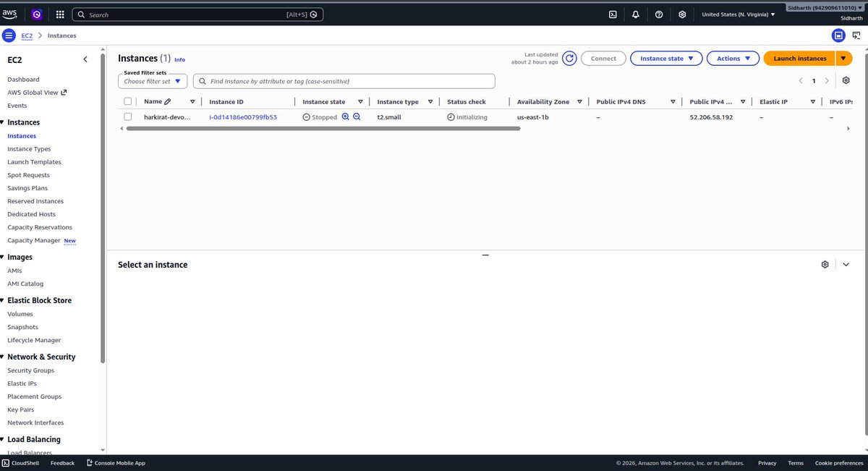Viewport: 868px width, 471px height.
Task: Open the notifications bell icon
Action: [x=636, y=14]
